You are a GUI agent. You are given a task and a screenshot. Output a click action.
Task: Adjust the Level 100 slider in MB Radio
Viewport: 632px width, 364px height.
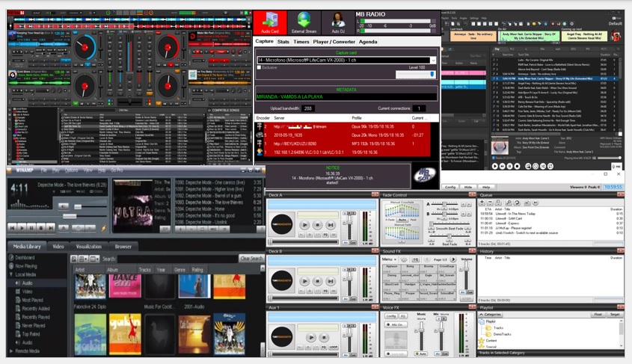point(416,74)
